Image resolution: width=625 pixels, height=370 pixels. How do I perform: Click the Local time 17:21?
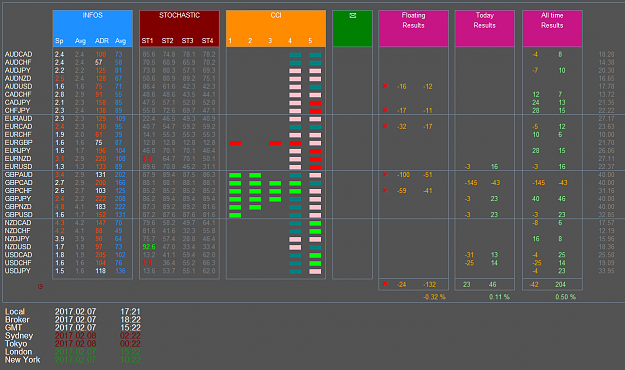click(130, 311)
